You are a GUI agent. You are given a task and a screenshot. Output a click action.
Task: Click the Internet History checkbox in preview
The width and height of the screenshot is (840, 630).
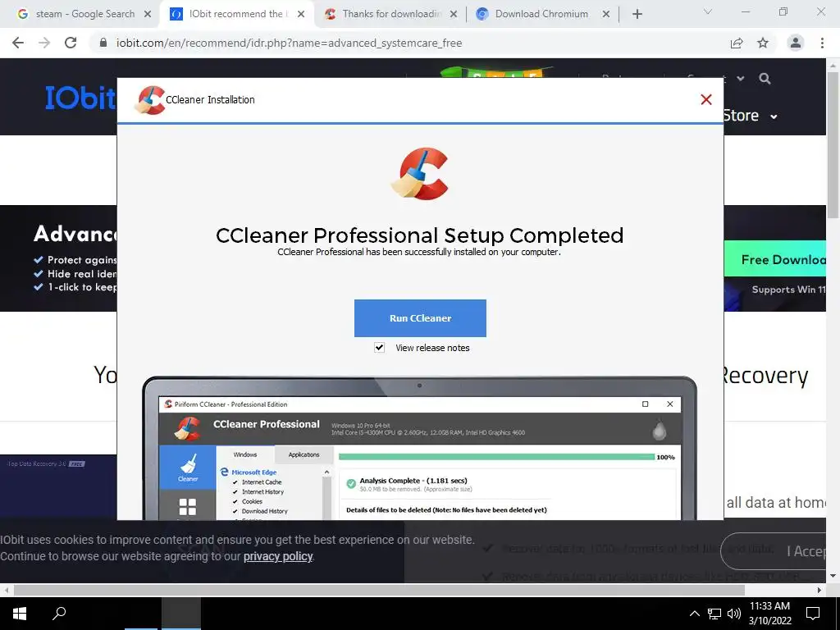point(235,492)
